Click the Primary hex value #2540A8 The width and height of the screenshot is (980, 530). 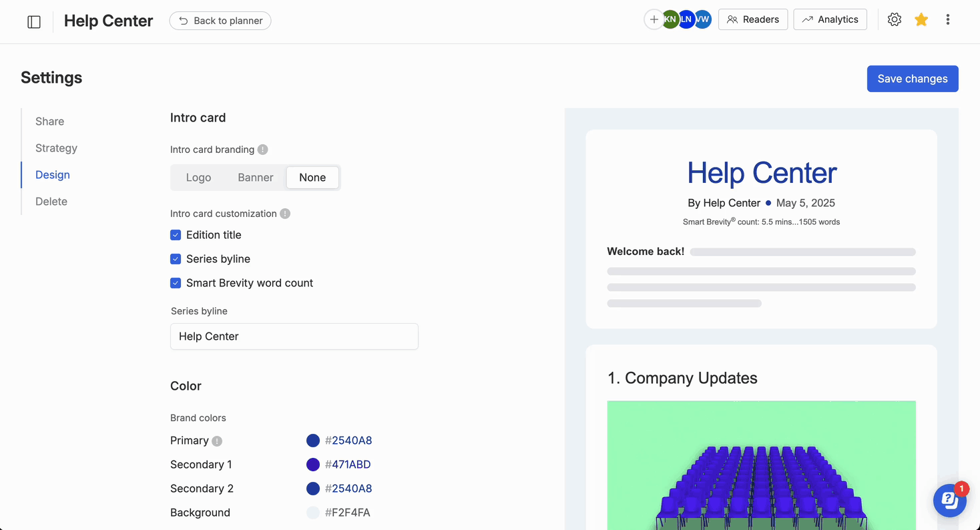coord(348,441)
